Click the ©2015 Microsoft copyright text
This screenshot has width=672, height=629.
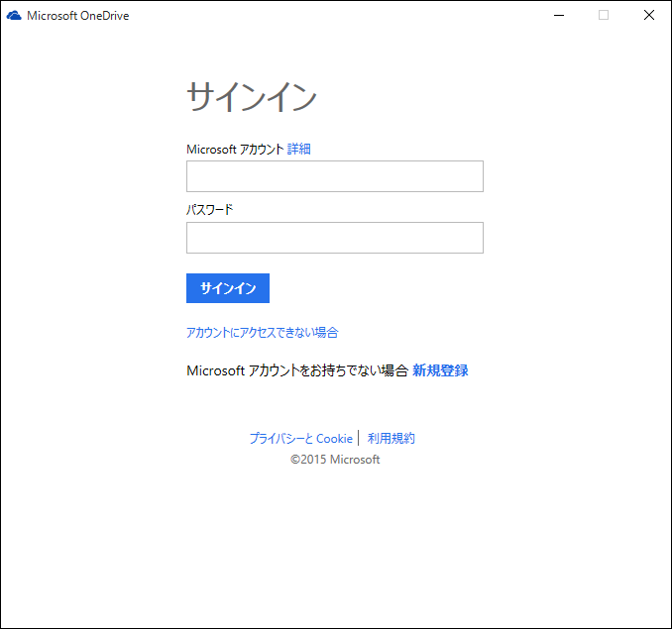335,460
